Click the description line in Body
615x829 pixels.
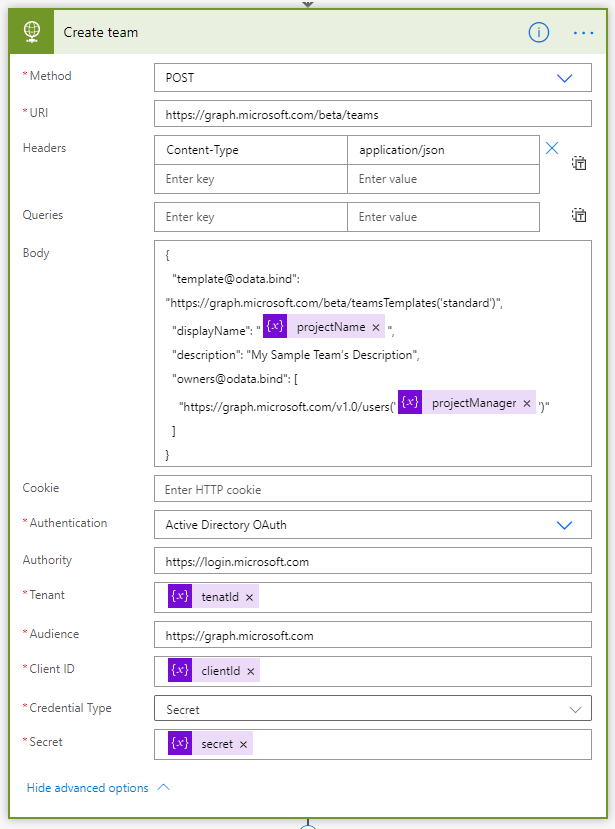(x=296, y=355)
